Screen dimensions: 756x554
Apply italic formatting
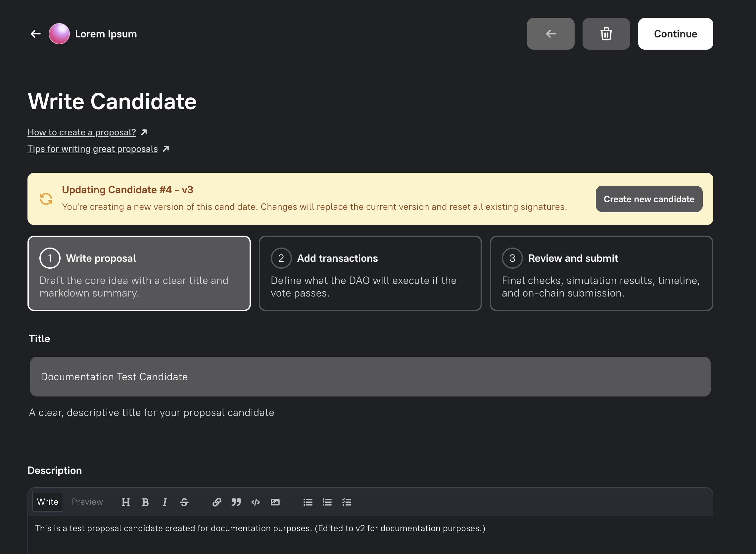click(165, 502)
